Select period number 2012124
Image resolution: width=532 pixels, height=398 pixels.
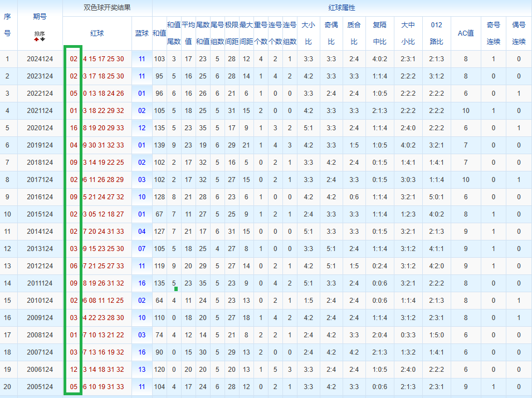[x=40, y=267]
